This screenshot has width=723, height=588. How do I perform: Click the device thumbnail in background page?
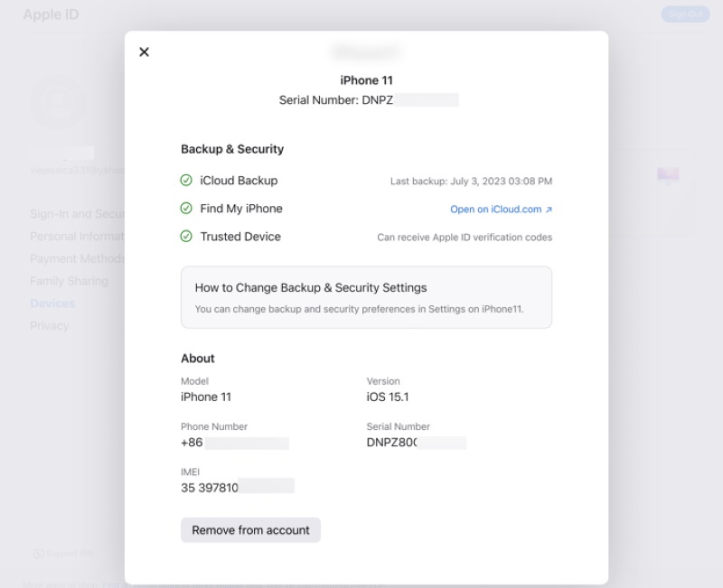(668, 175)
